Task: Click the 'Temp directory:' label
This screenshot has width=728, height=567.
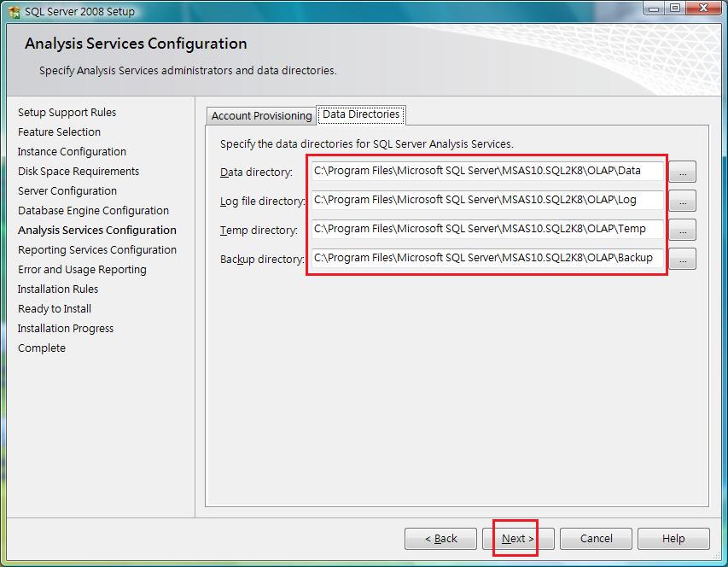Action: tap(259, 231)
